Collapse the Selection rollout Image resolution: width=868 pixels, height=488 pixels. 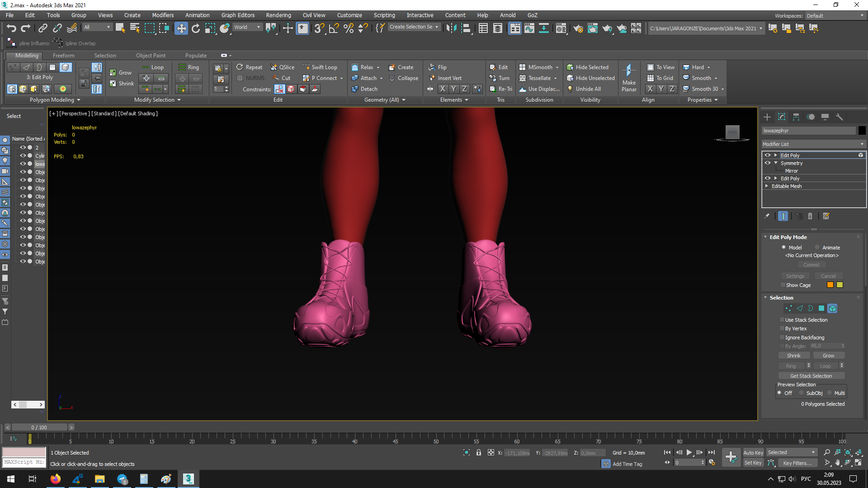[765, 298]
